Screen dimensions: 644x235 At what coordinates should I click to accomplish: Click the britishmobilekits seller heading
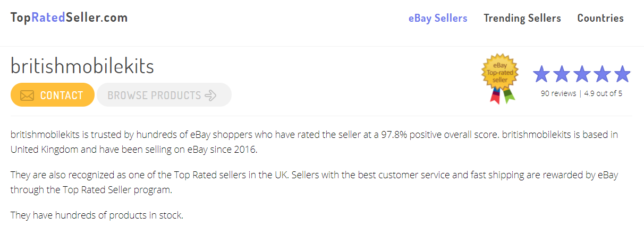click(82, 66)
